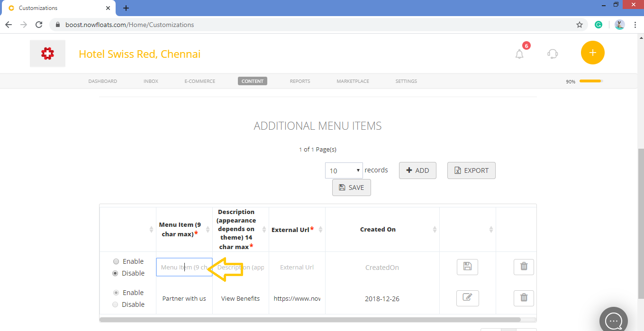Viewport: 644px width, 331px height.
Task: Click the SAVE button
Action: pyautogui.click(x=352, y=188)
